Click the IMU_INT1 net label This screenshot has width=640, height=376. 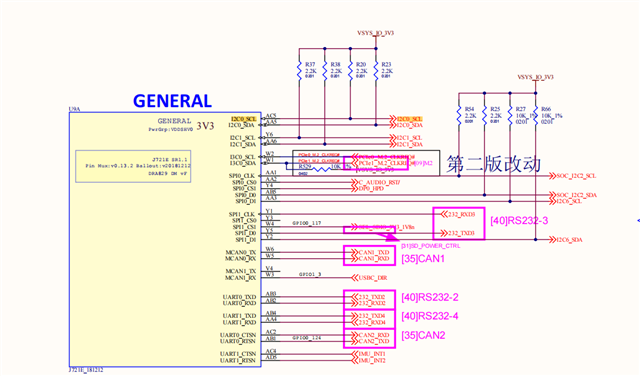click(372, 354)
